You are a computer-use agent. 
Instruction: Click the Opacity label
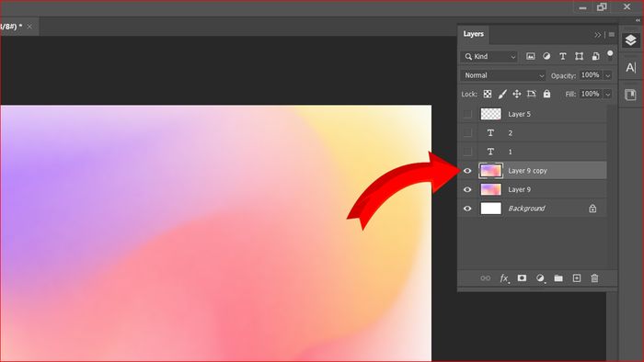tap(563, 76)
